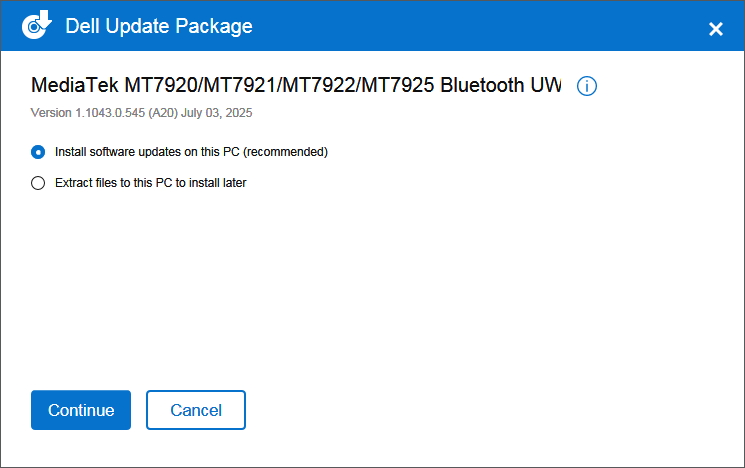Close the Dell Update Package window
The height and width of the screenshot is (468, 745).
tap(716, 29)
